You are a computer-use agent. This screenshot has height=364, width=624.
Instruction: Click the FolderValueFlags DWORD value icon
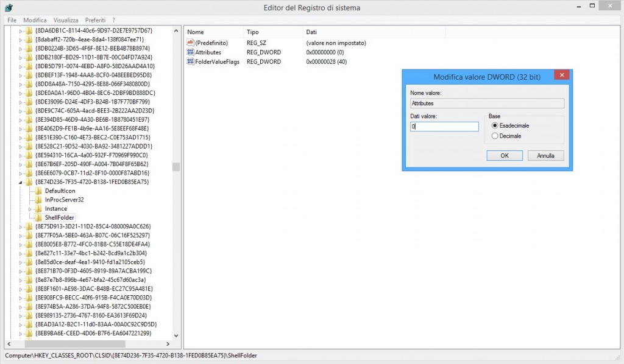pos(190,61)
